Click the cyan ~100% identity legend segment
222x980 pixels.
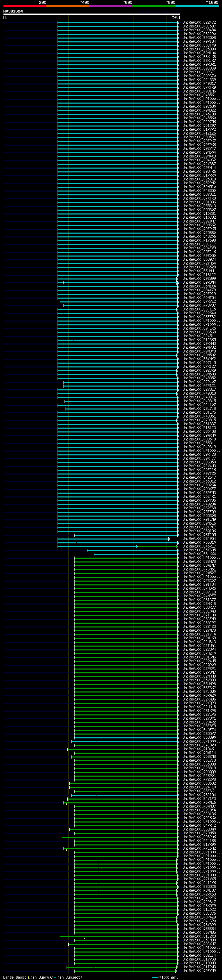point(197,6)
